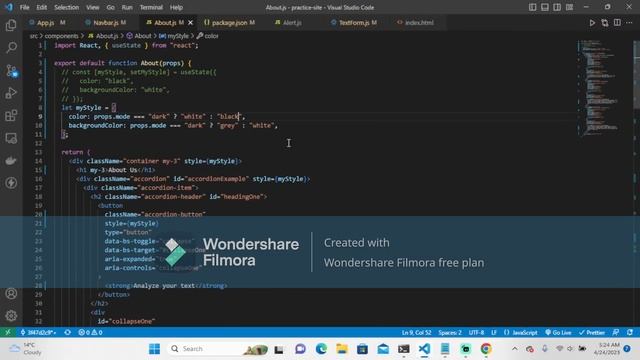Screen dimensions: 640x360
Task: Open the Search view in activity bar
Action: [11, 48]
